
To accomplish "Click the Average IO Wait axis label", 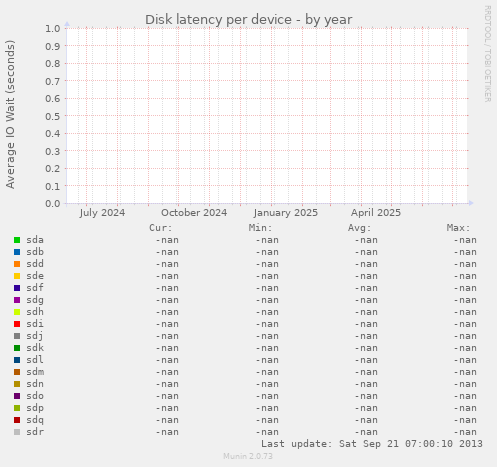I will 10,114.
